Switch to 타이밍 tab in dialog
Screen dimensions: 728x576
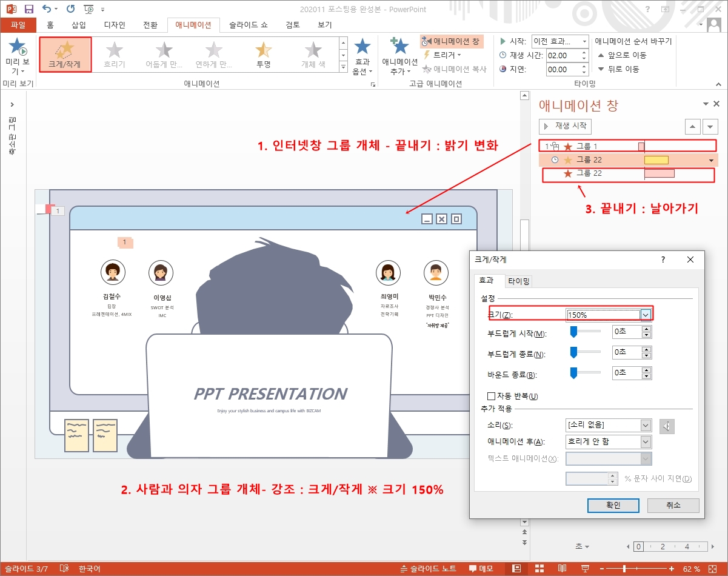coord(519,281)
